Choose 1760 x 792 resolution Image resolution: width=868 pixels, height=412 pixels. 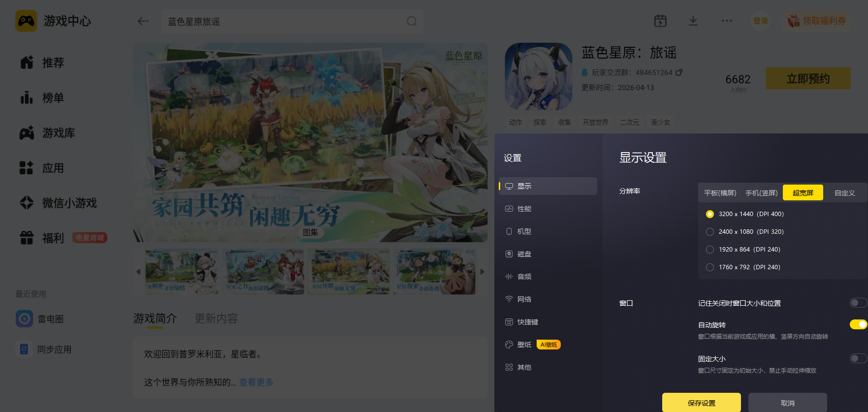(710, 267)
